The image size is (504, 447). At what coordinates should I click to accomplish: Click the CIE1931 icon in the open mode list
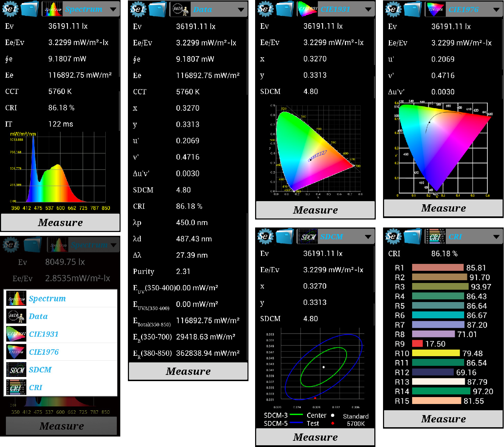tap(16, 334)
